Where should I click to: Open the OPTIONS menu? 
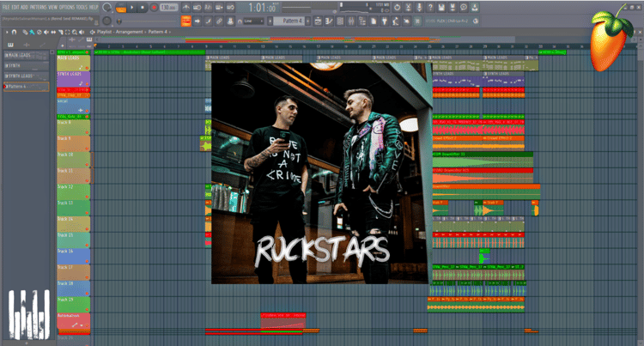(67, 8)
